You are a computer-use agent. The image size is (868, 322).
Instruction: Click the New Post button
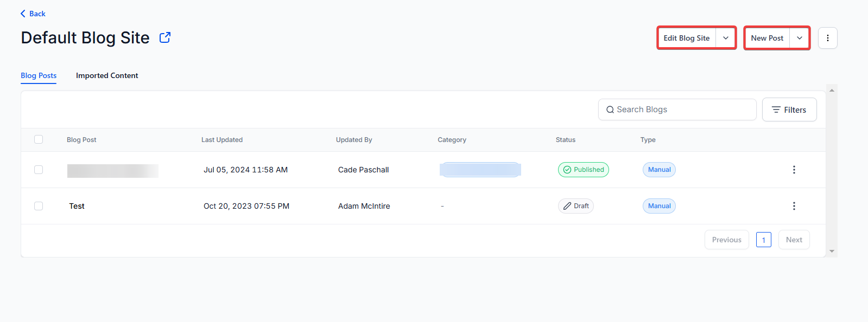coord(767,38)
